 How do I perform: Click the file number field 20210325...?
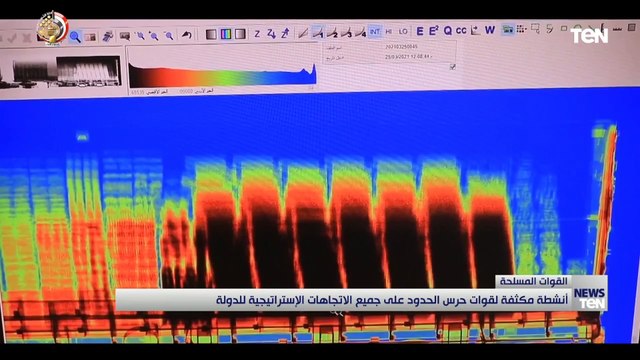pos(401,47)
